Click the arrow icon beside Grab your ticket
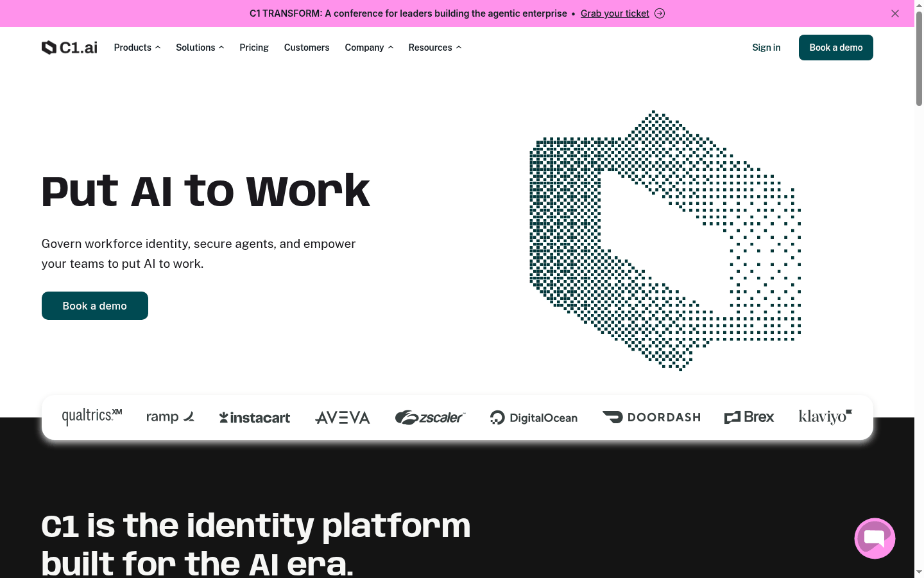 [660, 13]
